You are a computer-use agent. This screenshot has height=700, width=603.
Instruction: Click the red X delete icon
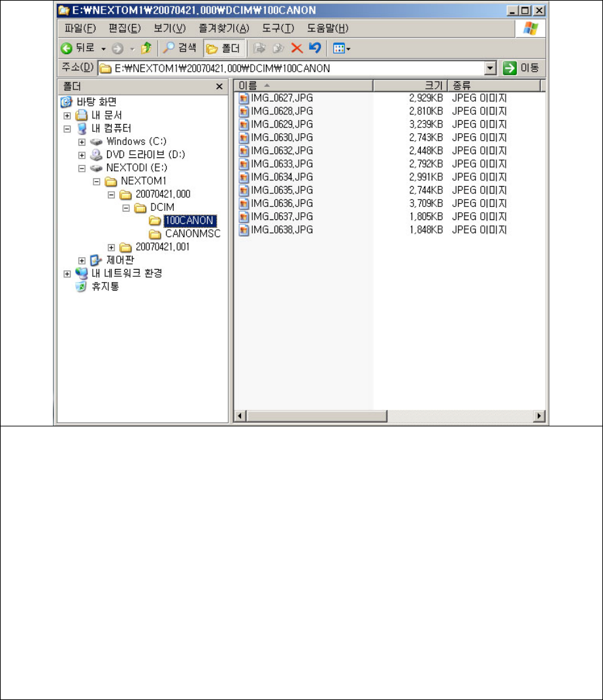[x=297, y=48]
